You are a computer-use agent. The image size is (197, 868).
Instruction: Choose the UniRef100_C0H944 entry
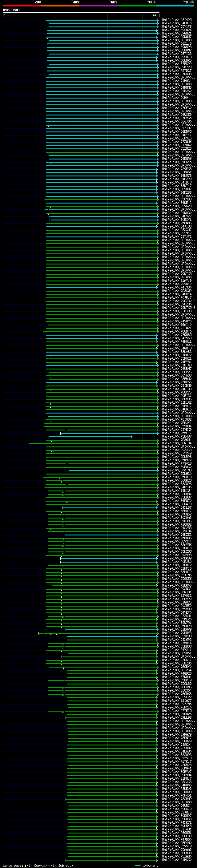[x=177, y=98]
